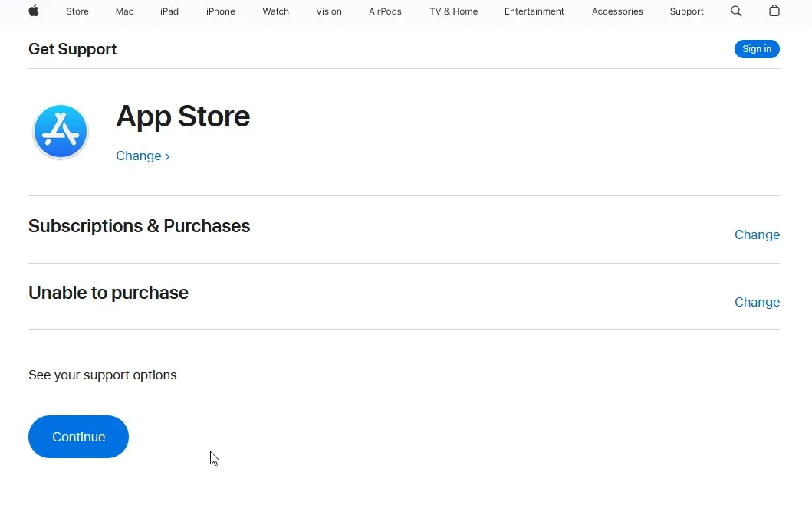Open the shopping bag icon
This screenshot has height=518, width=812.
(774, 11)
